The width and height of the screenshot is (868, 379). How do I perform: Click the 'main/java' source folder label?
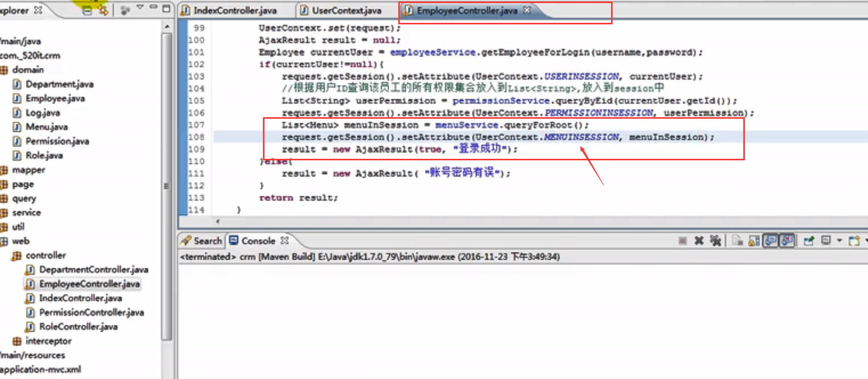click(20, 41)
